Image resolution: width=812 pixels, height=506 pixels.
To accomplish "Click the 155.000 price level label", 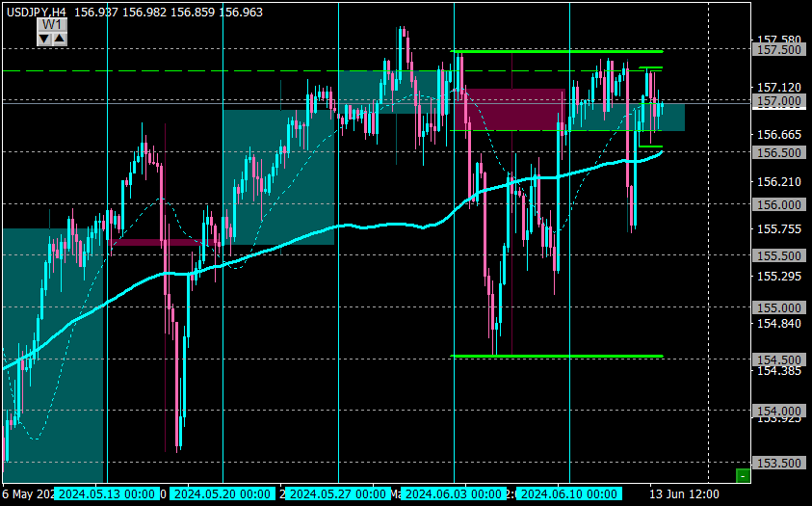I will 779,307.
